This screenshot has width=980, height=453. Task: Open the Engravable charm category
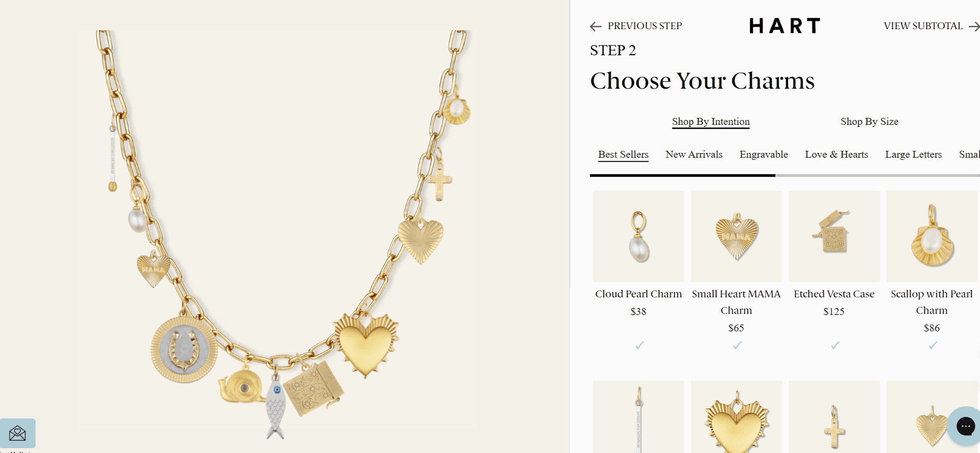click(x=764, y=154)
